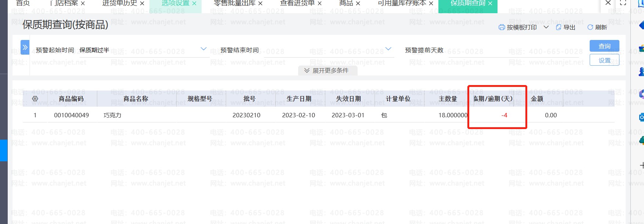Close the 门店档案 tab
Image resolution: width=644 pixels, height=224 pixels.
pos(83,3)
